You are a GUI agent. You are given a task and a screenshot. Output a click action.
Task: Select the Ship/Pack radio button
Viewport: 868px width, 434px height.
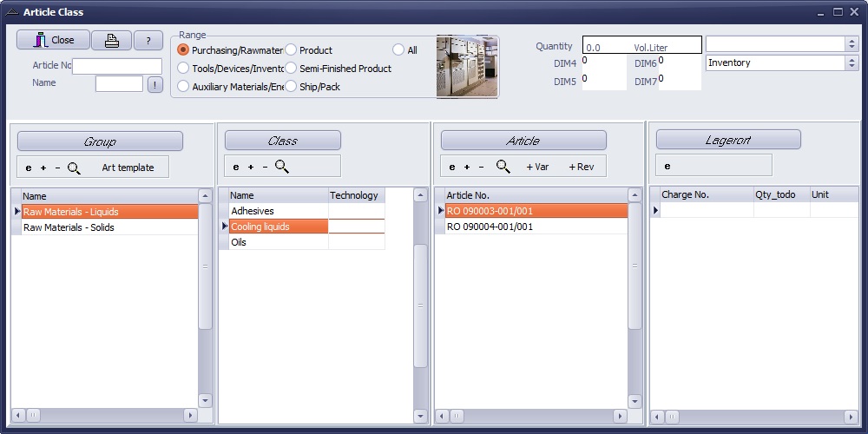(x=292, y=87)
